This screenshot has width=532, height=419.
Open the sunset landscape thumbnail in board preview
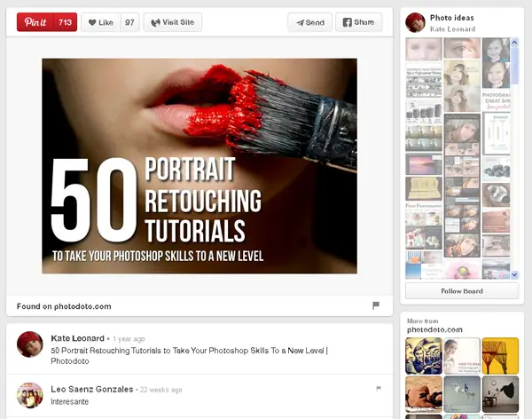pyautogui.click(x=424, y=164)
